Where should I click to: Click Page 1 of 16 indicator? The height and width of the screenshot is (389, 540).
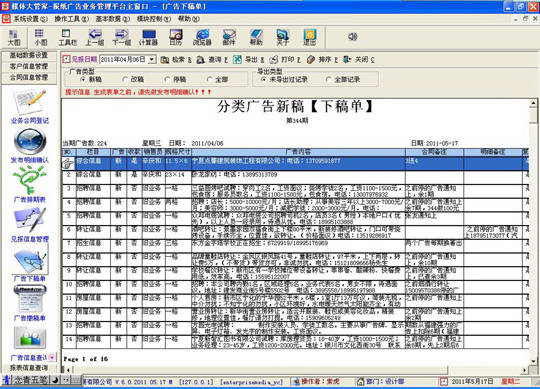(x=86, y=359)
